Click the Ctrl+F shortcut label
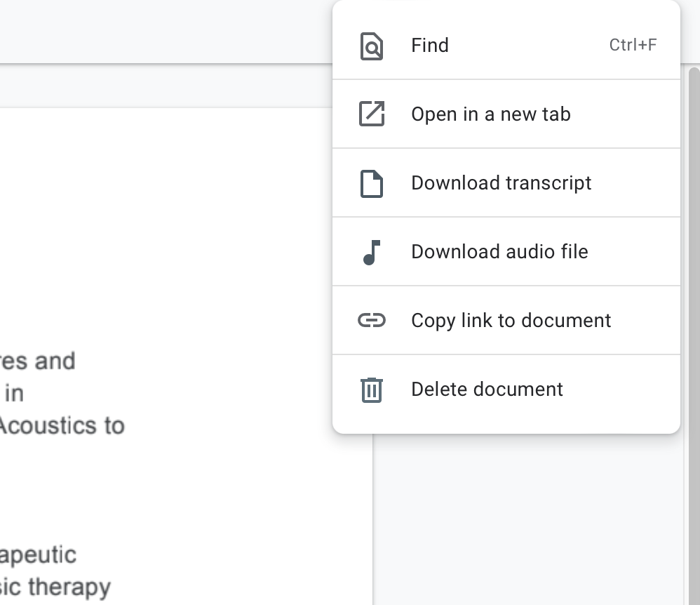The image size is (700, 605). 633,45
